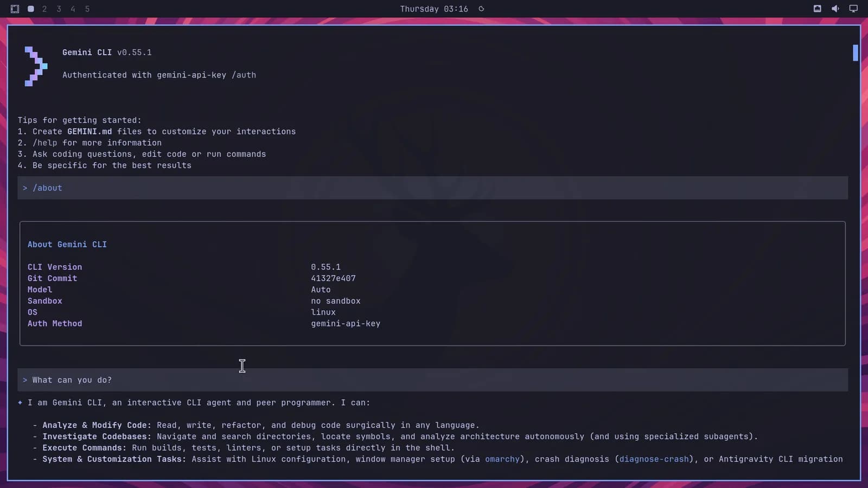The height and width of the screenshot is (488, 868).
Task: Click the 'Execute Commands:' bullet
Action: 244,448
